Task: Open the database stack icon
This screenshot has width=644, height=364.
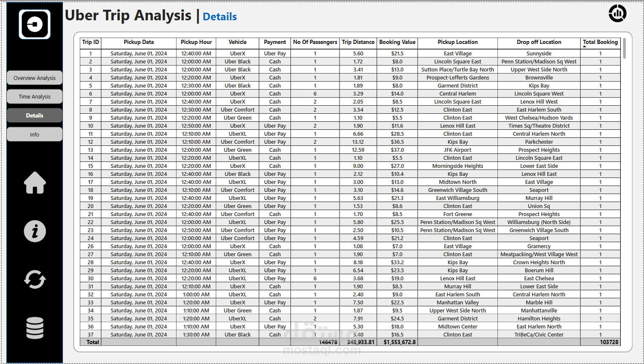Action: click(35, 328)
